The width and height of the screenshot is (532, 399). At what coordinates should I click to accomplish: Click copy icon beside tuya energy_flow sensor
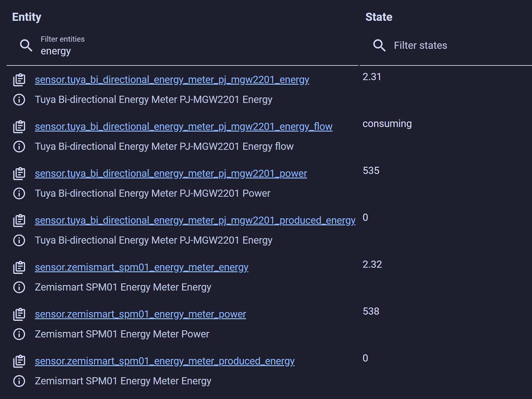(x=19, y=127)
